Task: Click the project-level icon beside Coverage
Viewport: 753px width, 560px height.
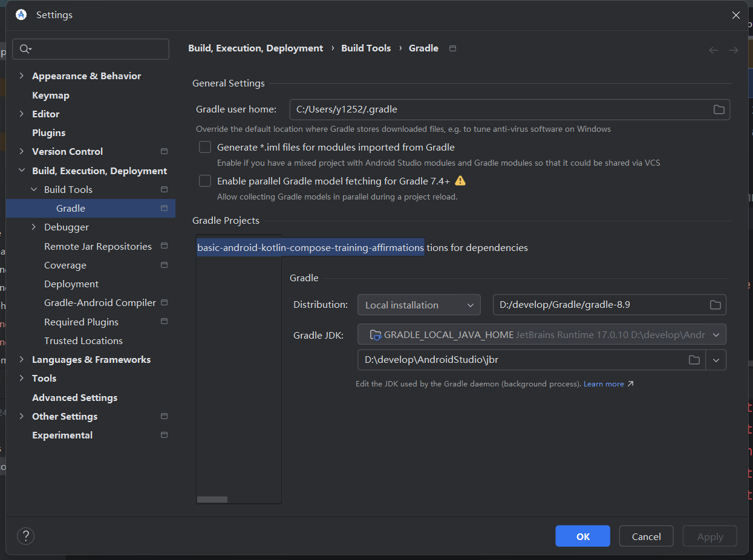Action: (164, 265)
